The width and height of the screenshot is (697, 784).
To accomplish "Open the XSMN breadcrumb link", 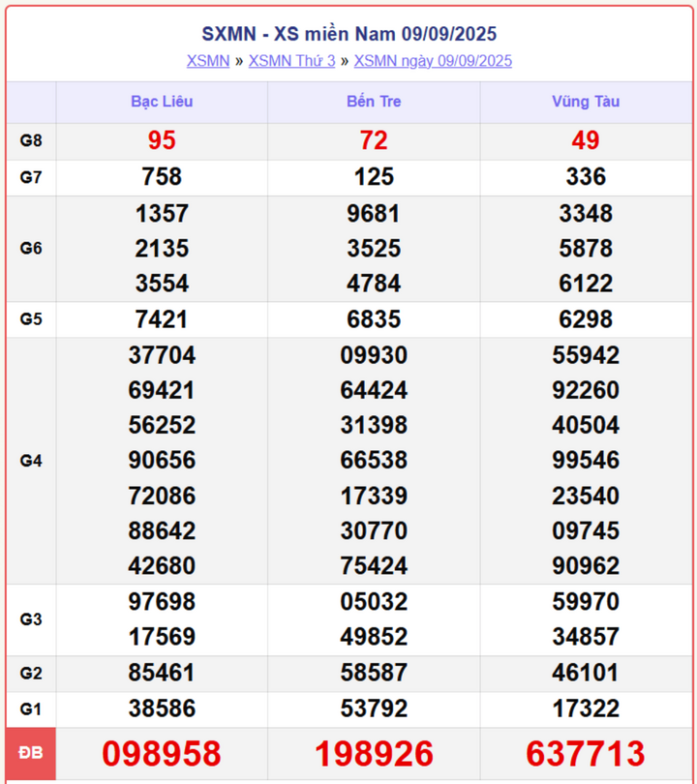I will (208, 61).
